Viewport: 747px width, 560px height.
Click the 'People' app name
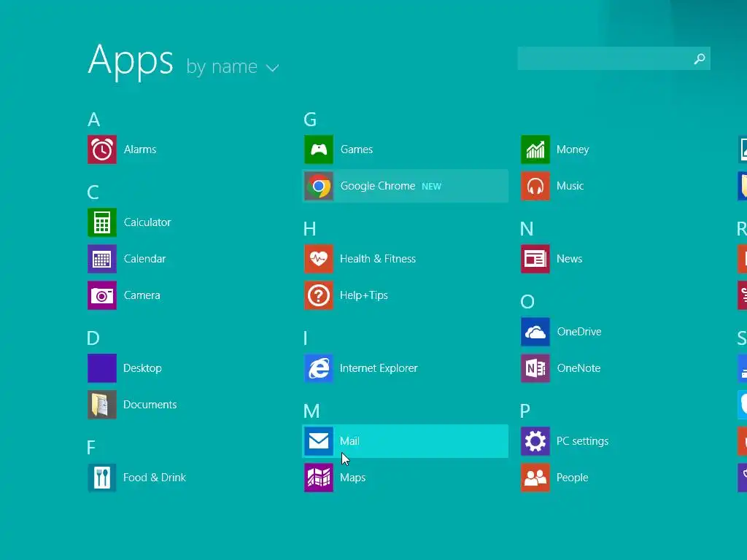(x=572, y=478)
